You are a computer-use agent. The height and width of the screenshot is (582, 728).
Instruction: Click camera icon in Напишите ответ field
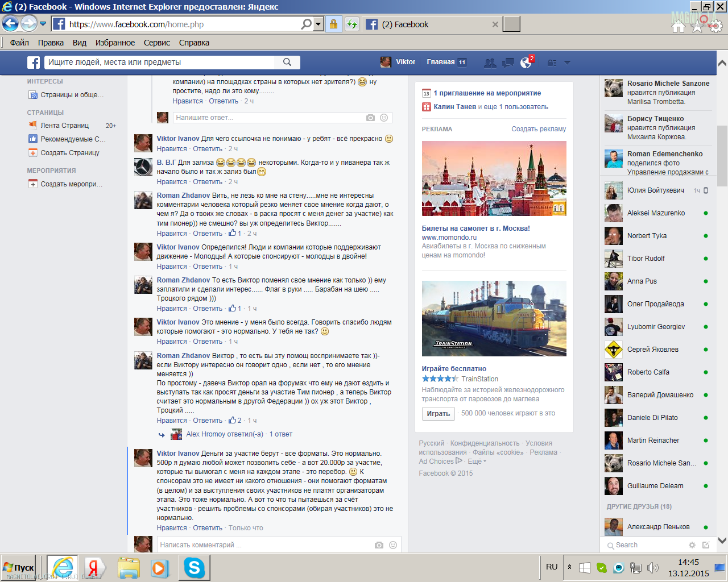(370, 118)
